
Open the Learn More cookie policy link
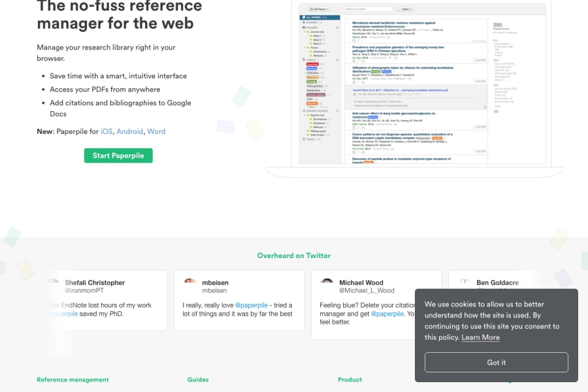coord(480,337)
